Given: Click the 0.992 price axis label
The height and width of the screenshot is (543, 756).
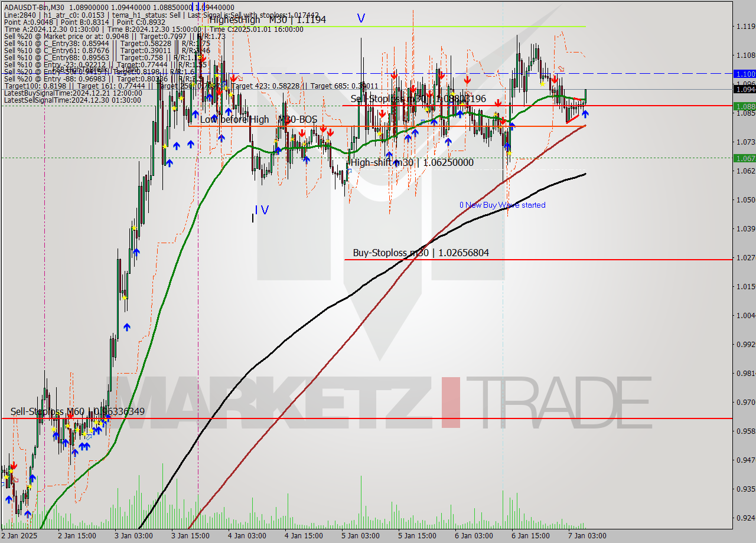Looking at the screenshot, I should [x=745, y=345].
